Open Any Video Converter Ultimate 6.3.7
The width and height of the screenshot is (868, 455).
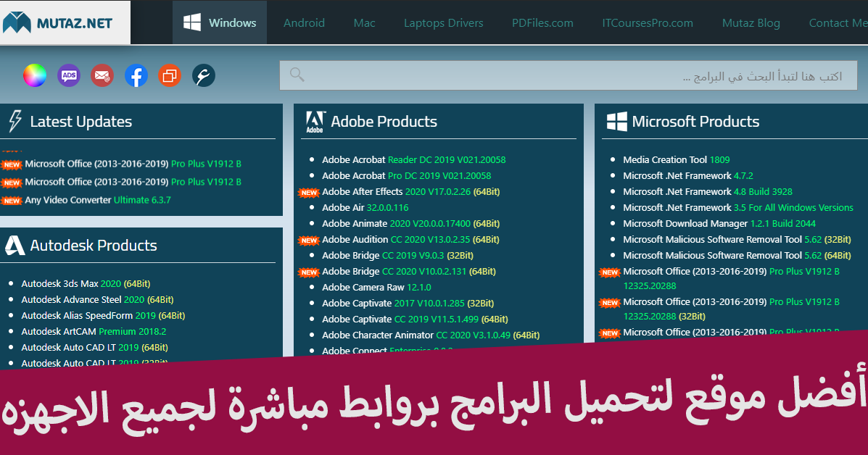(x=97, y=200)
